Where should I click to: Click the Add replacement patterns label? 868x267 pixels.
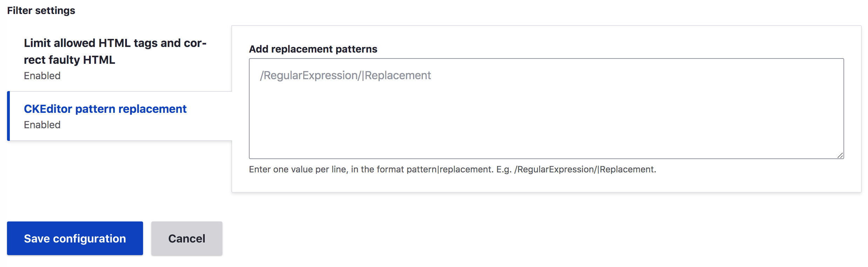[x=313, y=49]
